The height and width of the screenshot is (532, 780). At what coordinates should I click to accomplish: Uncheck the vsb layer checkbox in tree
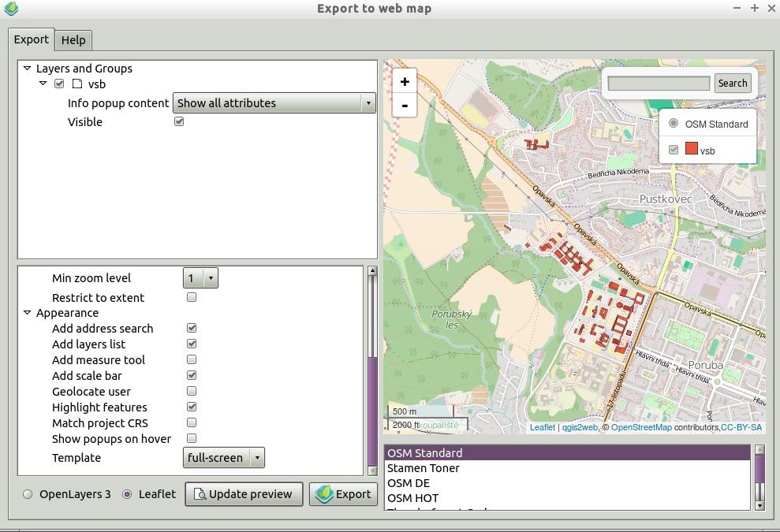59,84
